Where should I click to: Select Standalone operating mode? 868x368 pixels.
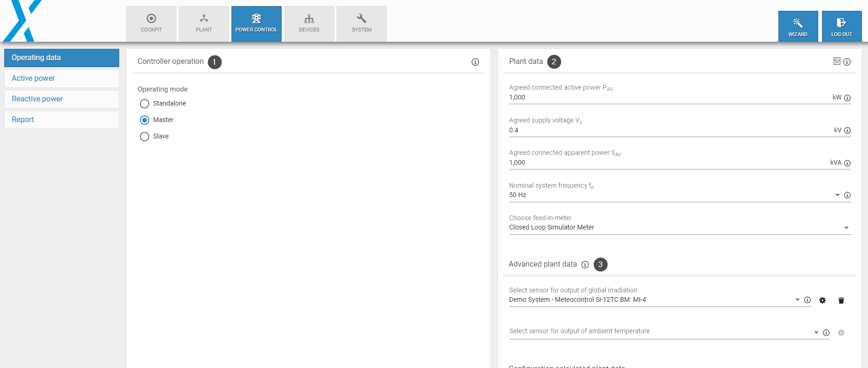coord(145,104)
